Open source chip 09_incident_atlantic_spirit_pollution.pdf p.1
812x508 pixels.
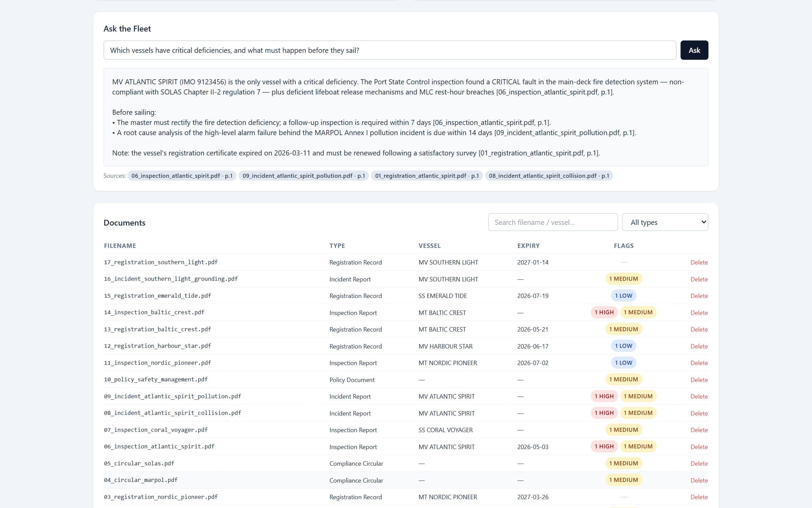[x=303, y=176]
